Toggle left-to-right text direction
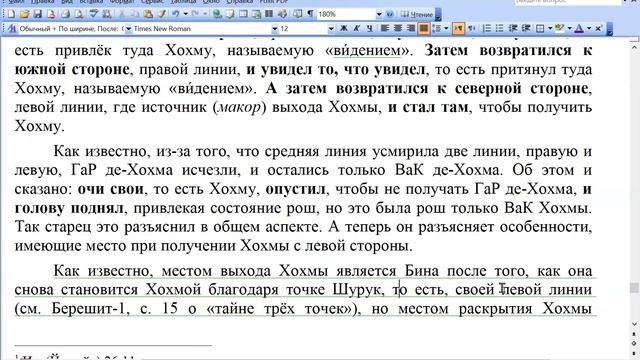The width and height of the screenshot is (640, 360). click(x=458, y=28)
